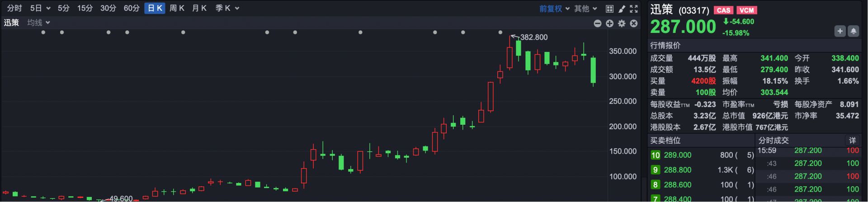Select the drawing brush tool
Screen dimensions: 868x202
pos(622,9)
